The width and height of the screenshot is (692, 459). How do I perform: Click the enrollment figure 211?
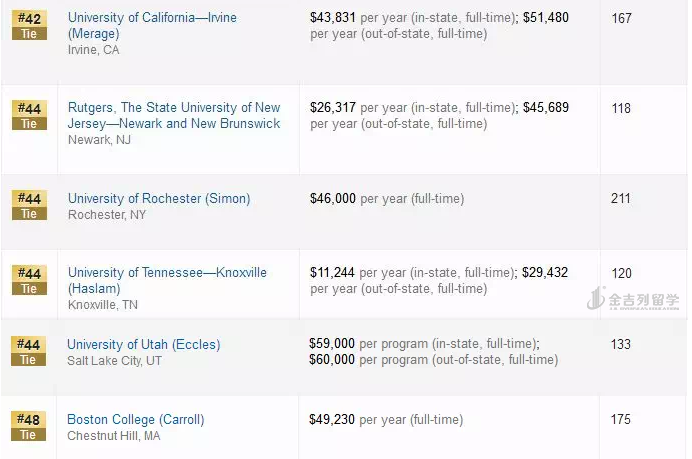(x=621, y=198)
